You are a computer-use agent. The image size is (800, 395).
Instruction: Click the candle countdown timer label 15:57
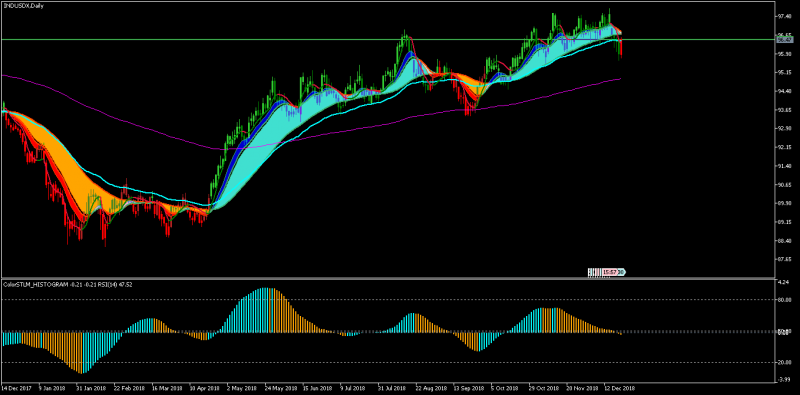click(610, 273)
